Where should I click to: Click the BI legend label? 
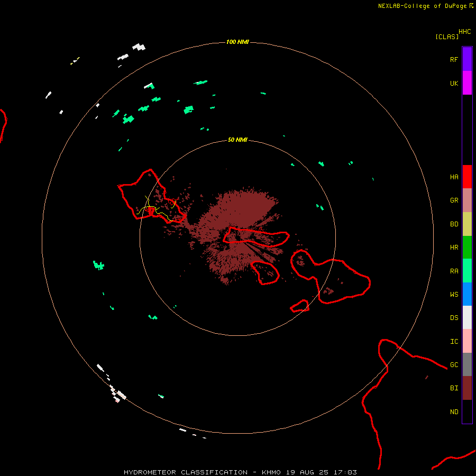point(454,388)
